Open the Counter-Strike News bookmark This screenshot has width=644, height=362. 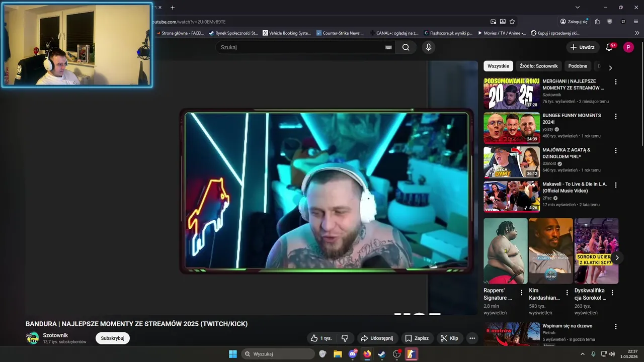tap(340, 33)
